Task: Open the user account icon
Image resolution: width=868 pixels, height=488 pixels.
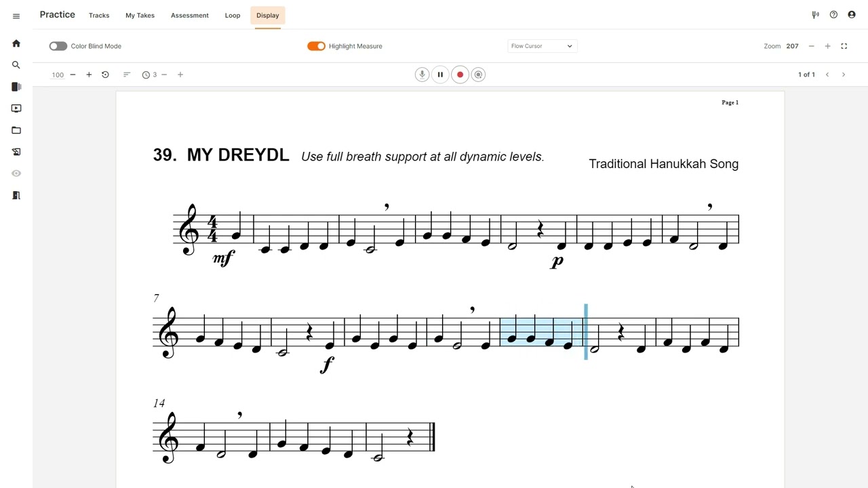Action: pyautogui.click(x=852, y=15)
